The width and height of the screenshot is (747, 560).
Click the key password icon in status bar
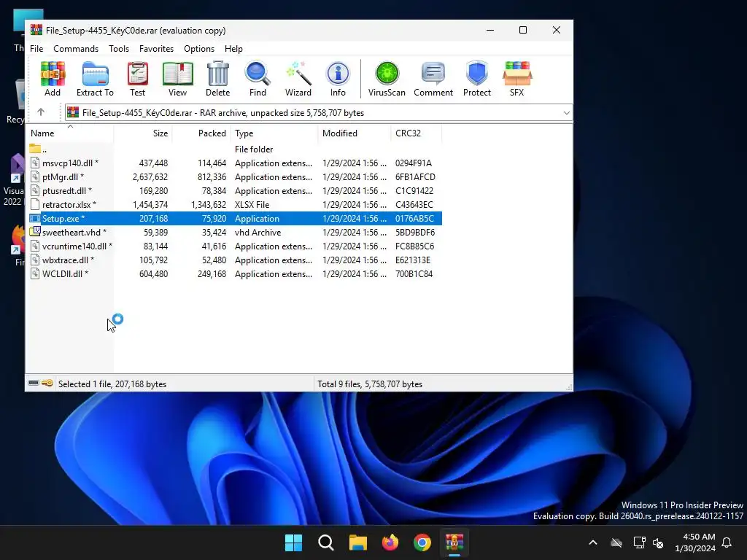click(47, 383)
